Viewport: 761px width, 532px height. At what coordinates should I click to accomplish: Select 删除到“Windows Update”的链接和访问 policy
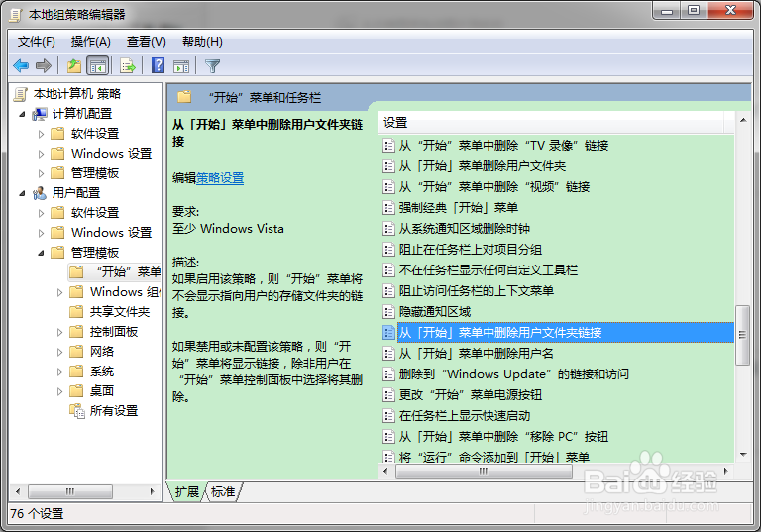pos(514,374)
